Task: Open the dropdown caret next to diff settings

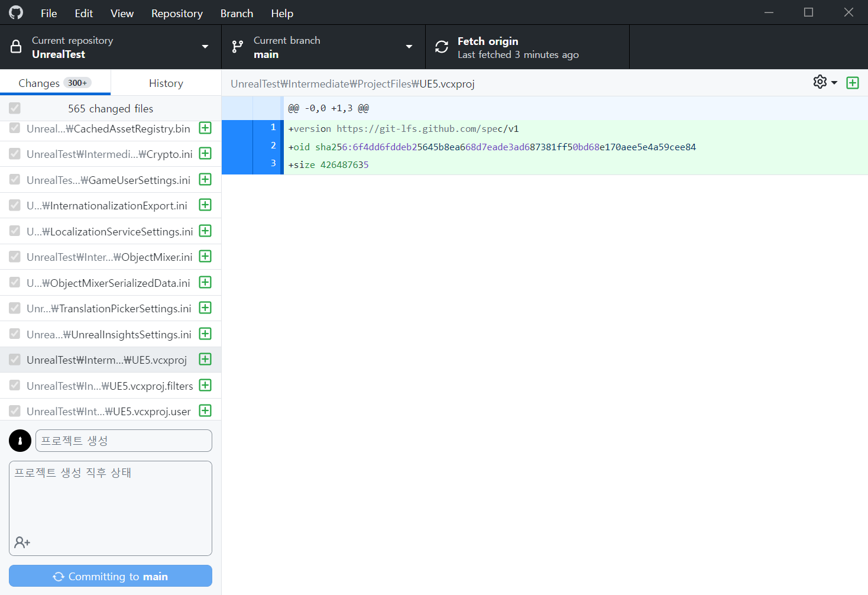Action: [x=834, y=83]
